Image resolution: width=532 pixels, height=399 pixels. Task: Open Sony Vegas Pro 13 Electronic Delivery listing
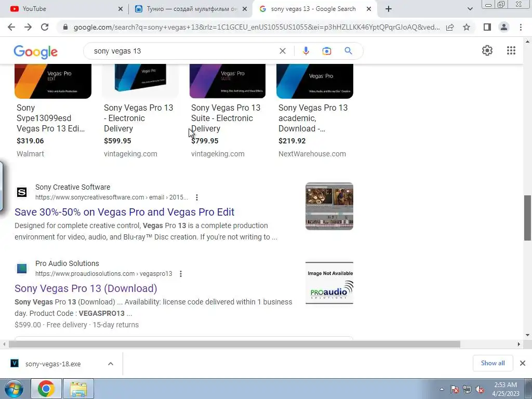point(138,118)
